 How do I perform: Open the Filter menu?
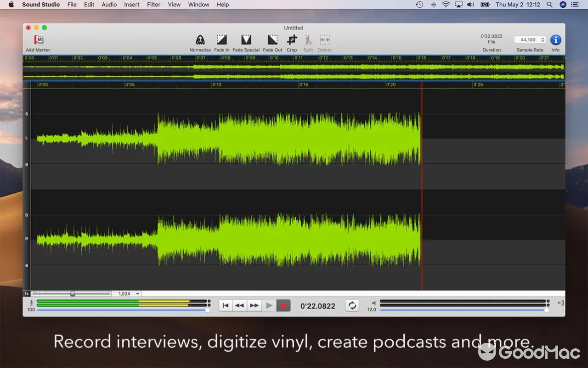pos(153,5)
